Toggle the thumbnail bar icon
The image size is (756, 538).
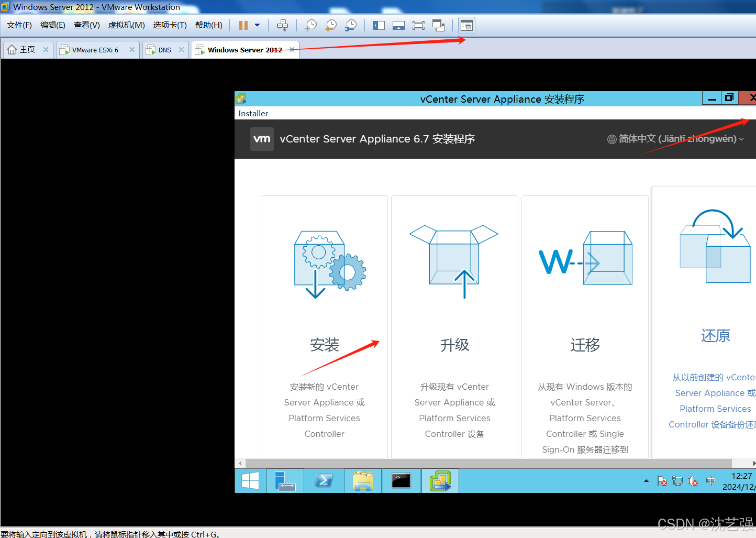(398, 25)
